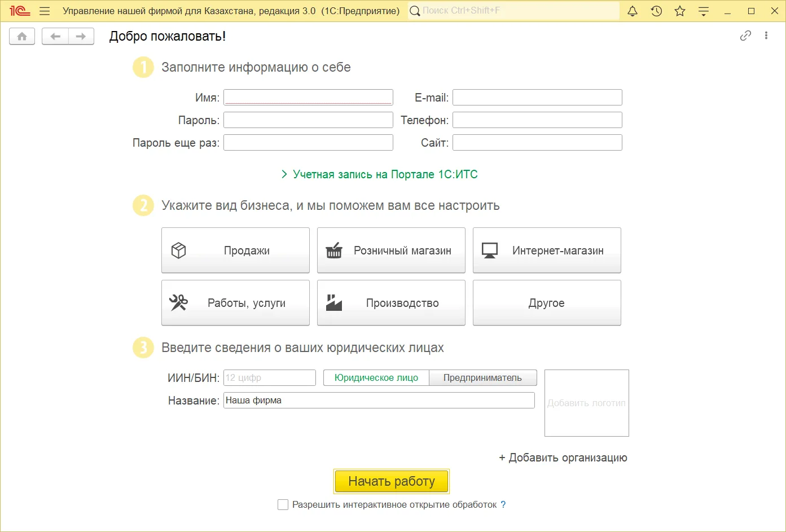Copy link to this page

[x=745, y=36]
